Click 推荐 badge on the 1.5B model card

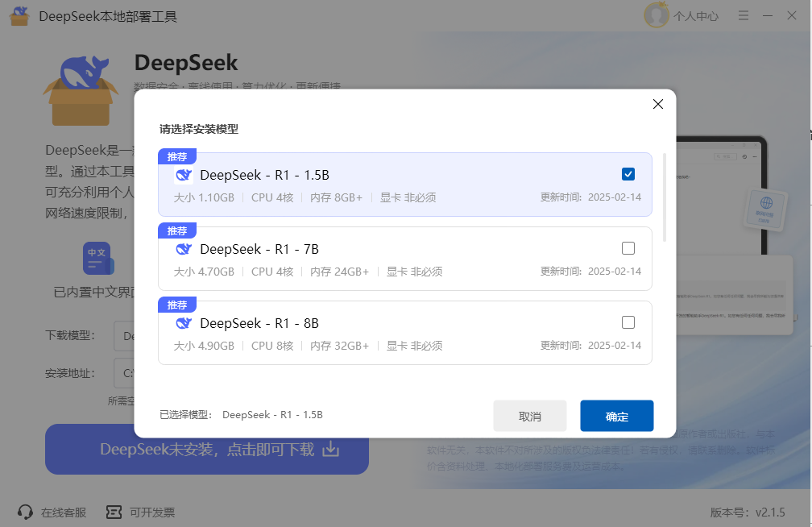coord(177,156)
